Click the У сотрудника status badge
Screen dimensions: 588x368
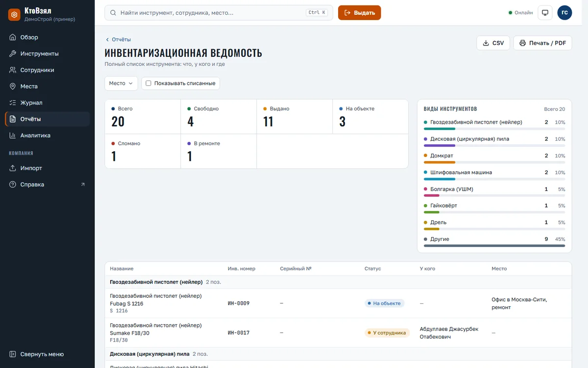point(387,333)
